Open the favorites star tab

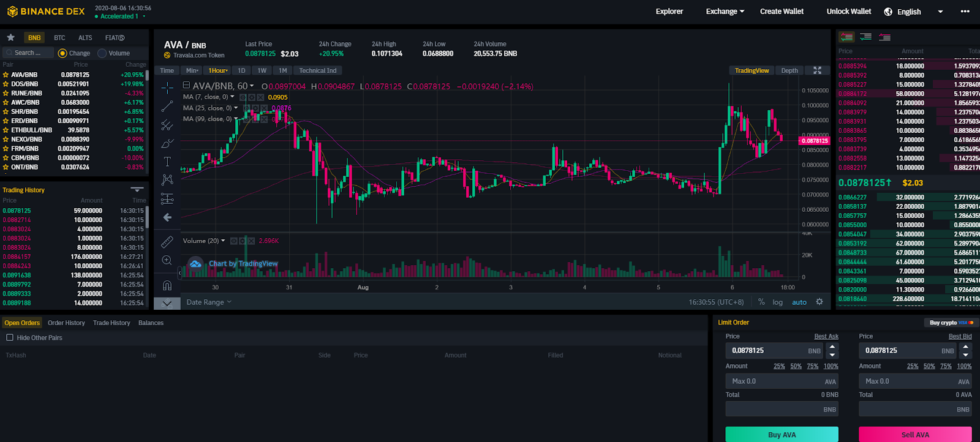click(10, 37)
